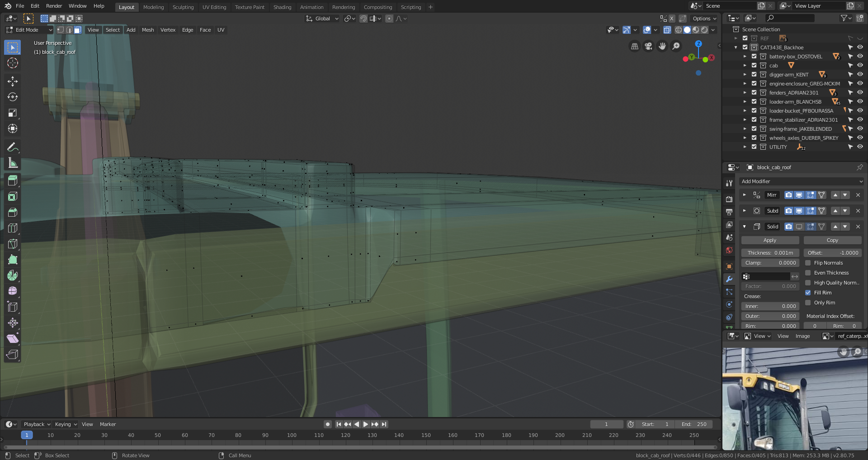868x460 pixels.
Task: Select the Knife tool
Action: (x=13, y=244)
